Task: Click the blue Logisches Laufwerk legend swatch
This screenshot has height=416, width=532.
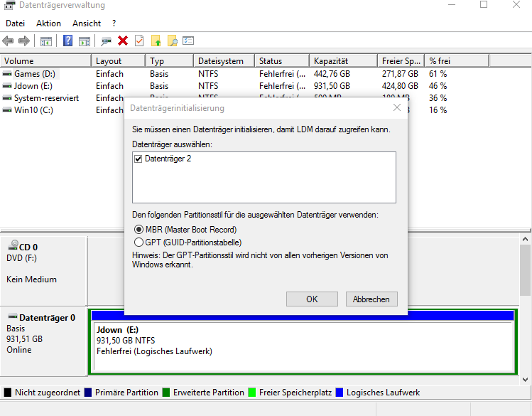Action: [x=340, y=393]
